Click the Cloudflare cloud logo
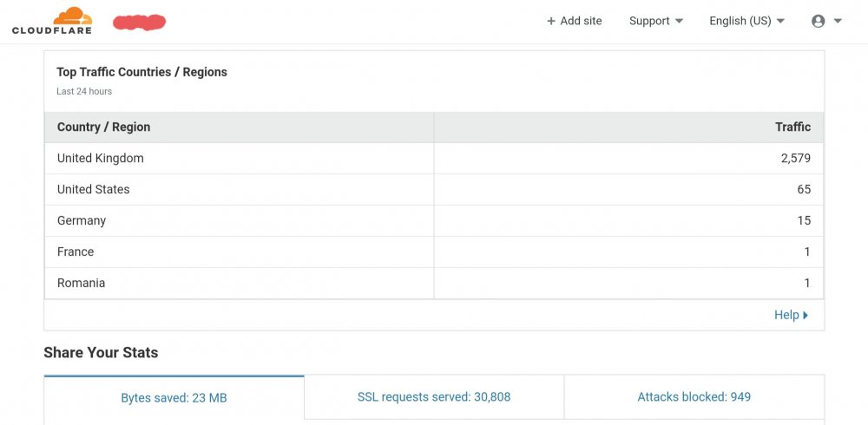 pos(52,21)
